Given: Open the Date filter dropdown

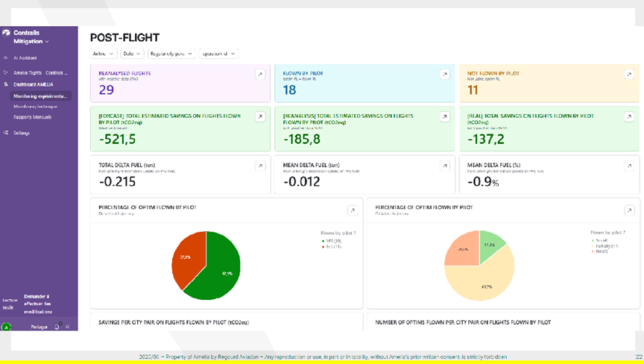Looking at the screenshot, I should (x=132, y=54).
